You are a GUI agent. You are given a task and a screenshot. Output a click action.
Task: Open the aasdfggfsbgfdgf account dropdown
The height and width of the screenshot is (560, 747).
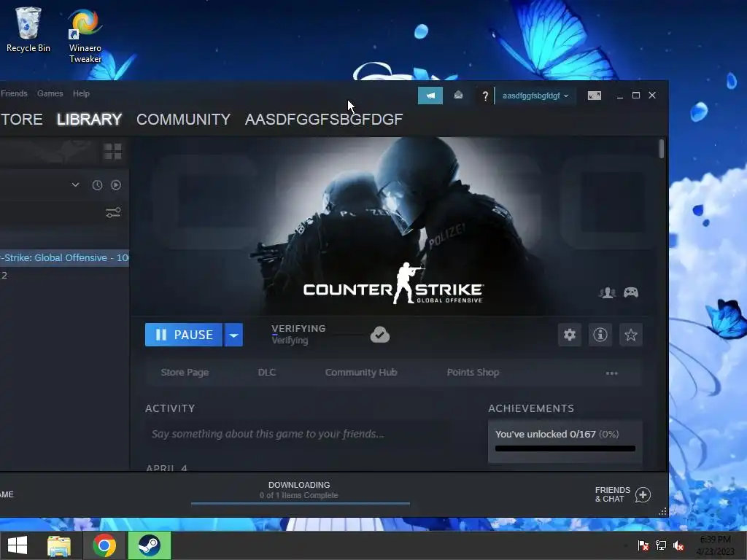click(x=535, y=96)
